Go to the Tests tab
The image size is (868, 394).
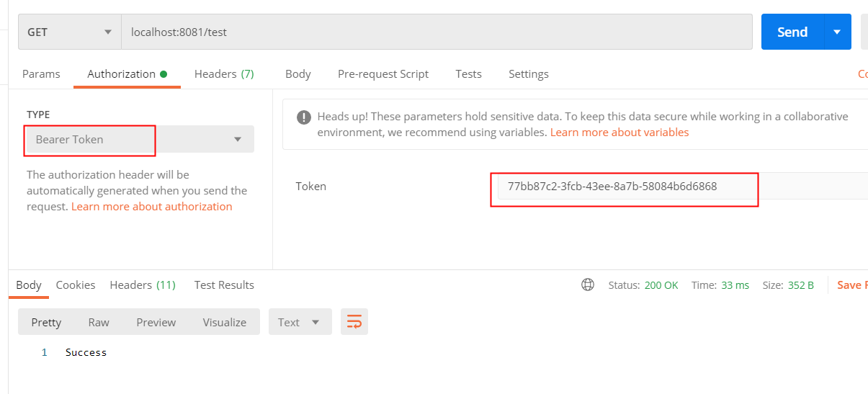pos(468,73)
